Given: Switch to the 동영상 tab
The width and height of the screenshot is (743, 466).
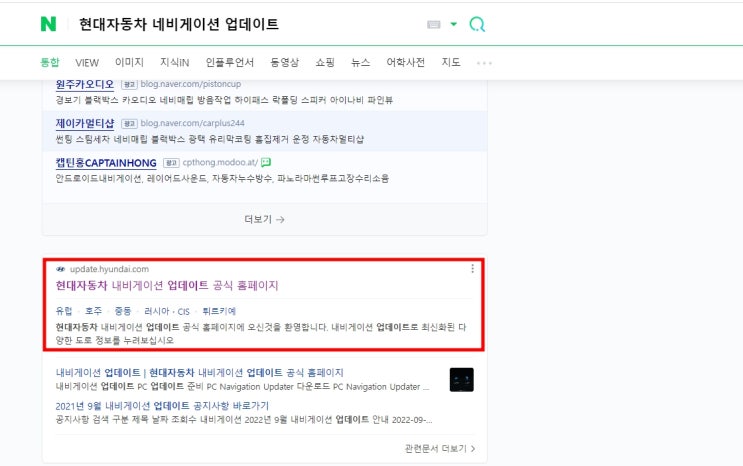Looking at the screenshot, I should [x=284, y=62].
